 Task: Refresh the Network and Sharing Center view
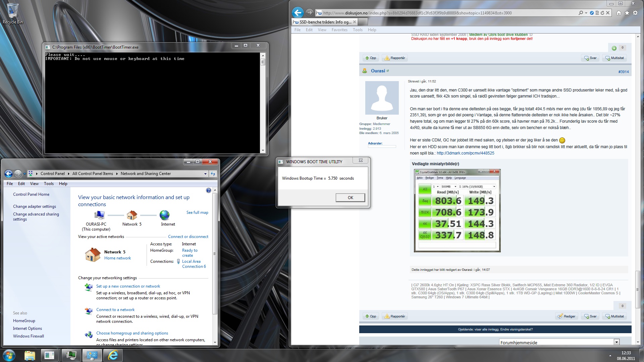click(x=213, y=174)
